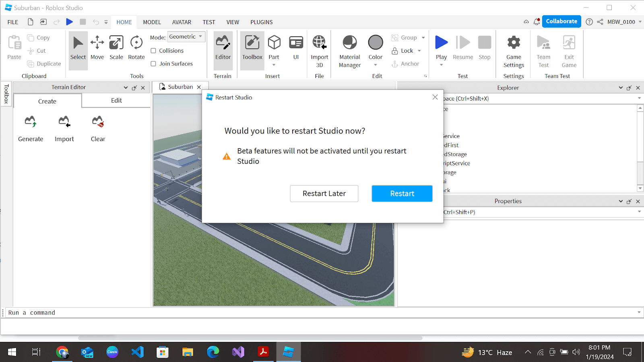
Task: Activate the Rotate tool
Action: [x=136, y=48]
